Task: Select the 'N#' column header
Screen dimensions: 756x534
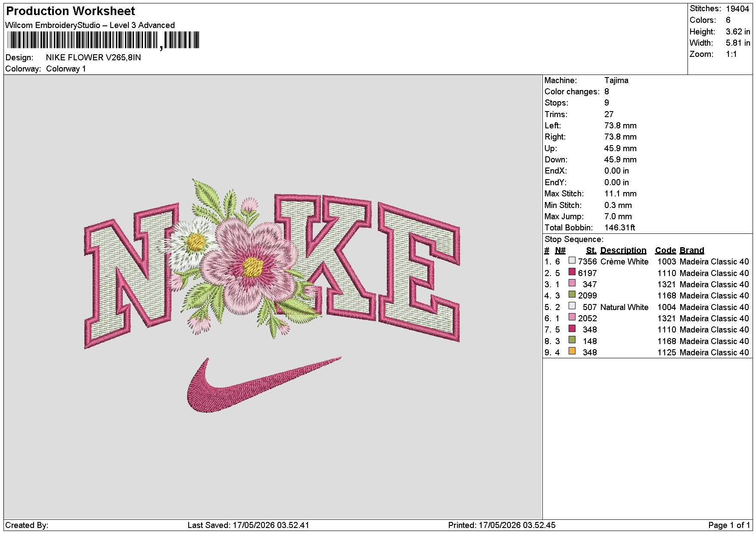Action: click(x=560, y=251)
